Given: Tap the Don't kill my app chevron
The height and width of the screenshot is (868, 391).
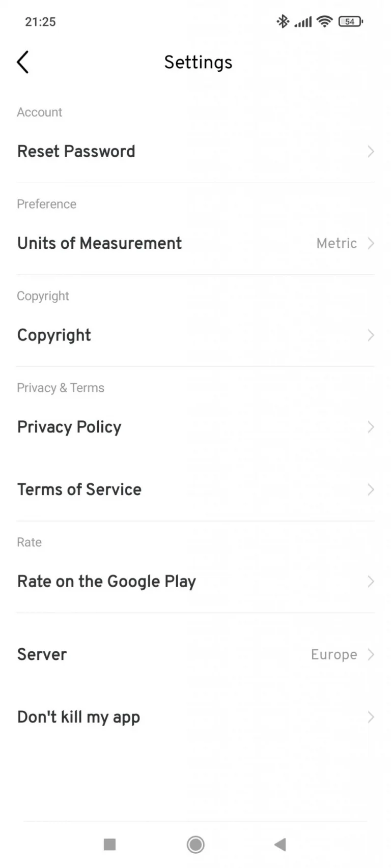Looking at the screenshot, I should point(371,717).
